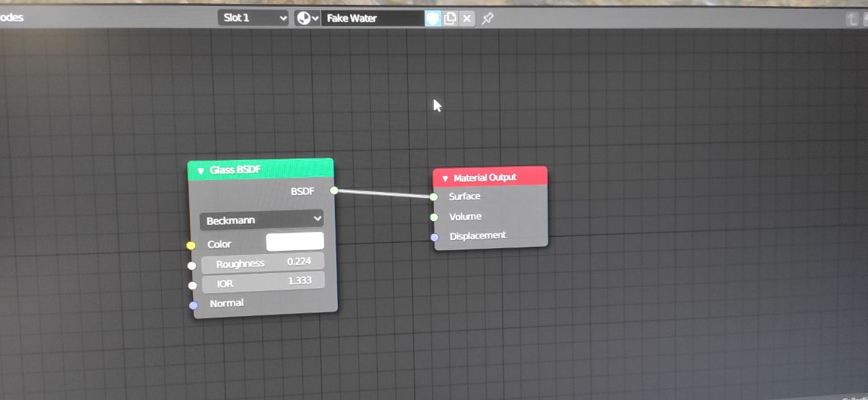868x400 pixels.
Task: Unlink the Fake Water material with X
Action: point(467,18)
